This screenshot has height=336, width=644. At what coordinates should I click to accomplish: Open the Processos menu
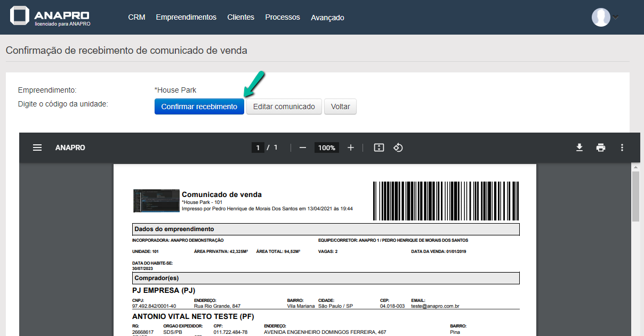tap(283, 17)
